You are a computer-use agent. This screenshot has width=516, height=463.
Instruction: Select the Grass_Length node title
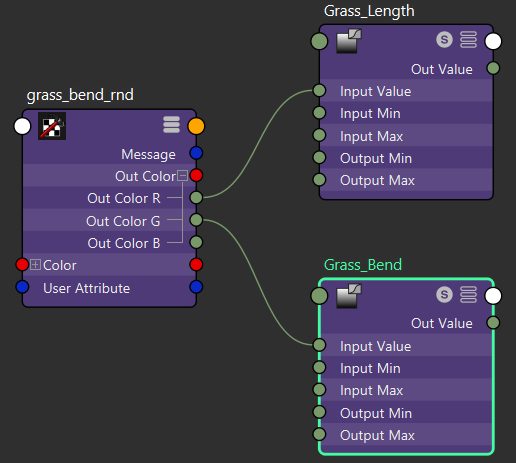(x=369, y=11)
